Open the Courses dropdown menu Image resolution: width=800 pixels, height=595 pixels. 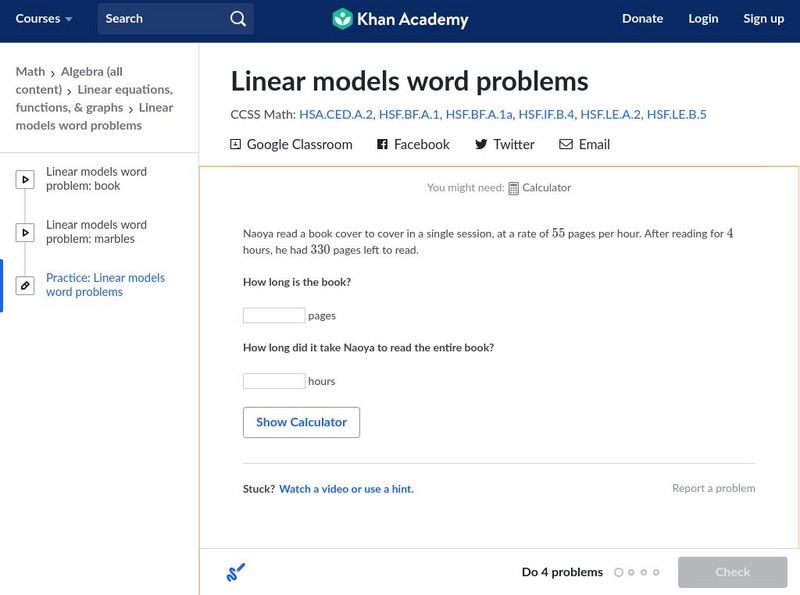(44, 19)
